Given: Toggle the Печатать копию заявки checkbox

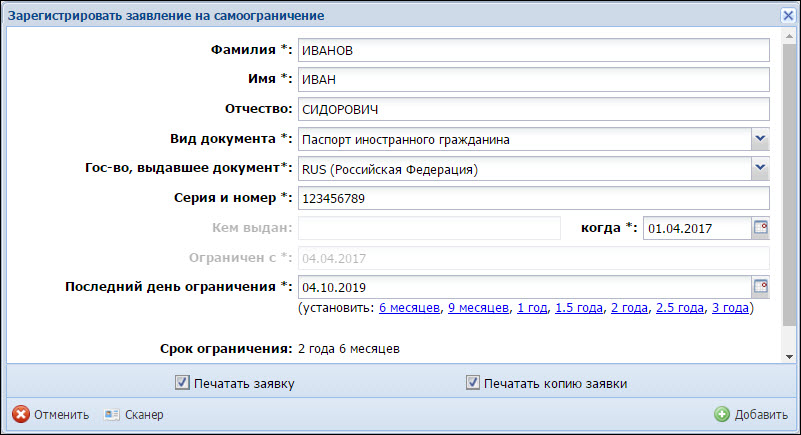Looking at the screenshot, I should 473,382.
